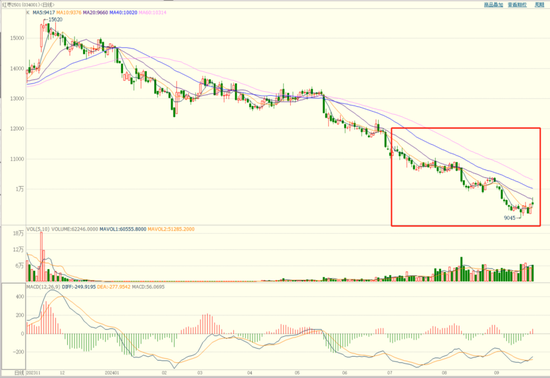Screen dimensions: 550x378
Task: Click the 9045 low price marker
Action: [510, 218]
